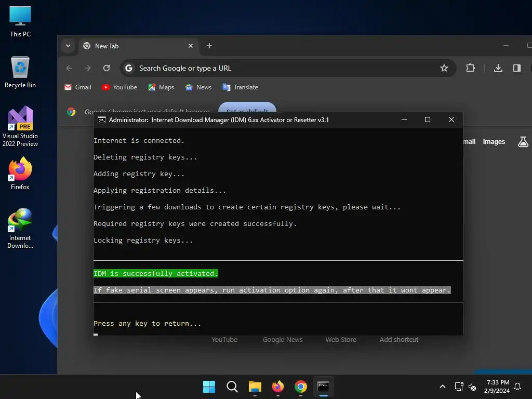Open the YouTube bookmark in bookmarks bar
Image resolution: width=532 pixels, height=399 pixels.
[119, 87]
